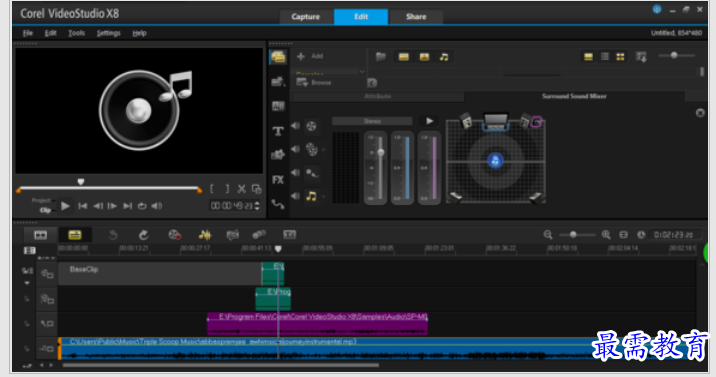Toggle Show audio files filter in library

coord(444,57)
